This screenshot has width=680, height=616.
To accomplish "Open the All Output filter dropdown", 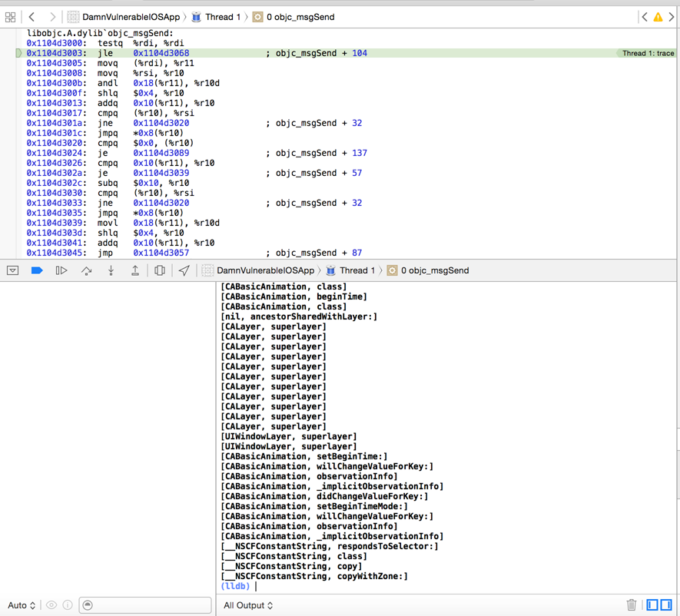I will point(248,605).
